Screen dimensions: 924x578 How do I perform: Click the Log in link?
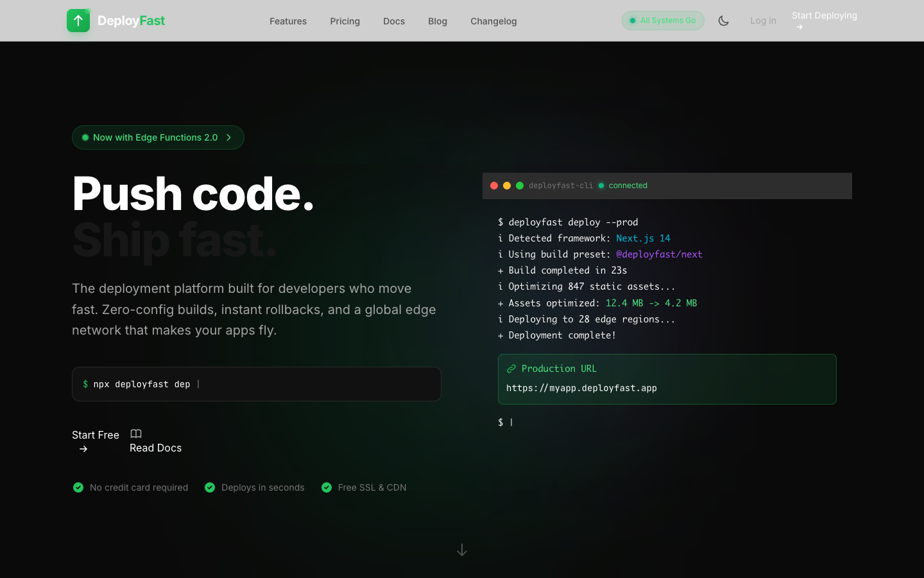[x=763, y=21]
